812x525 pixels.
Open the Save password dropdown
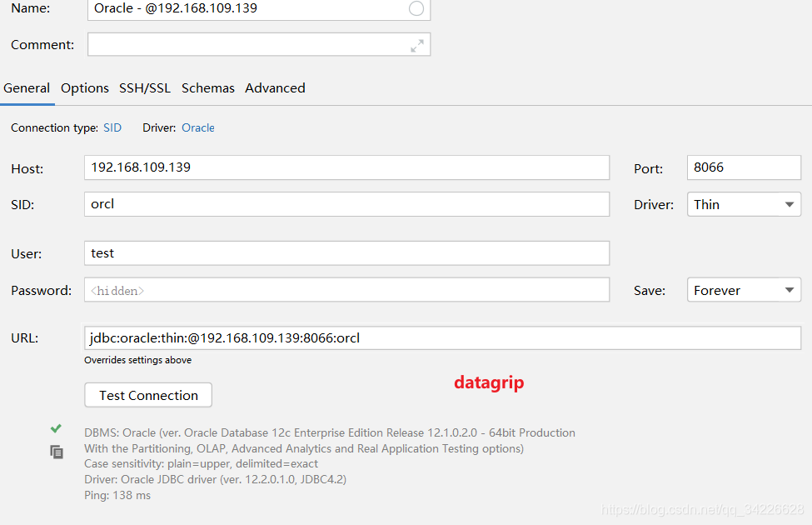743,289
